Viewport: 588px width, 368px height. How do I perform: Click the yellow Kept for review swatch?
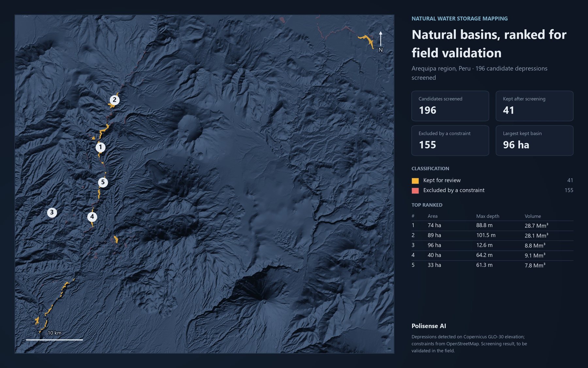tap(415, 181)
